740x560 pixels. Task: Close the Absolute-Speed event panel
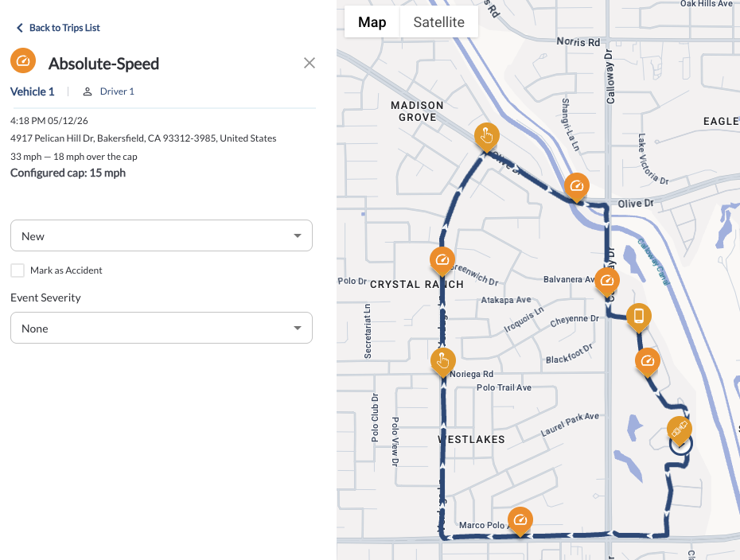(309, 63)
